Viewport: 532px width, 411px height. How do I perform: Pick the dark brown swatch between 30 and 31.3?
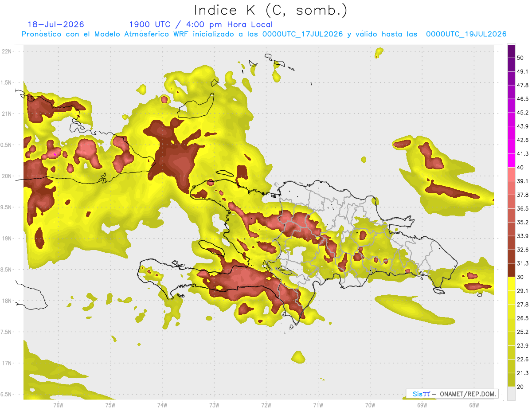coord(511,270)
